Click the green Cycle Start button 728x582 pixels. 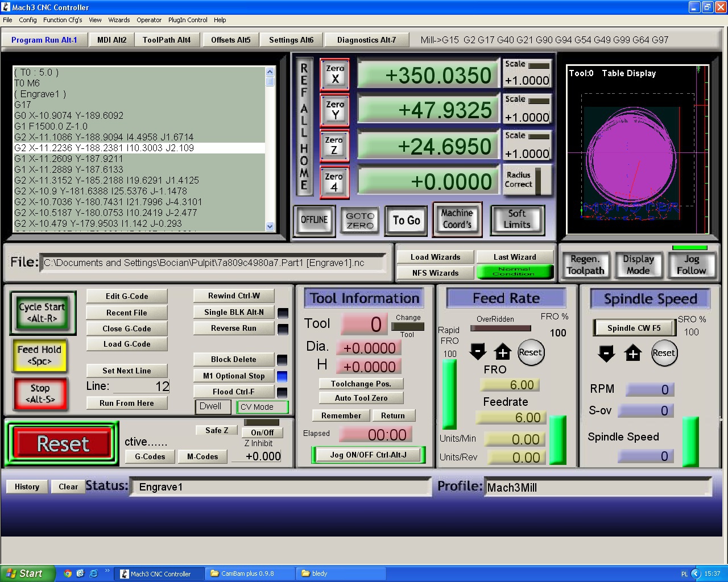[x=43, y=313]
